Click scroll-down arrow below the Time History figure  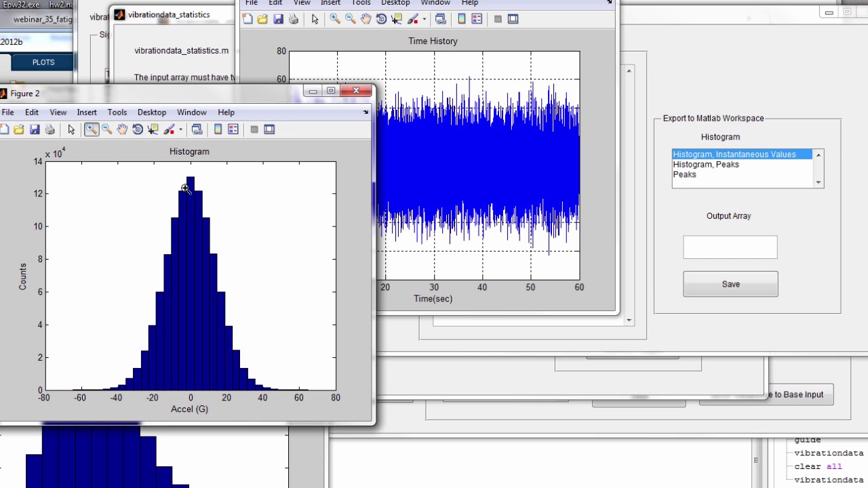pos(629,320)
